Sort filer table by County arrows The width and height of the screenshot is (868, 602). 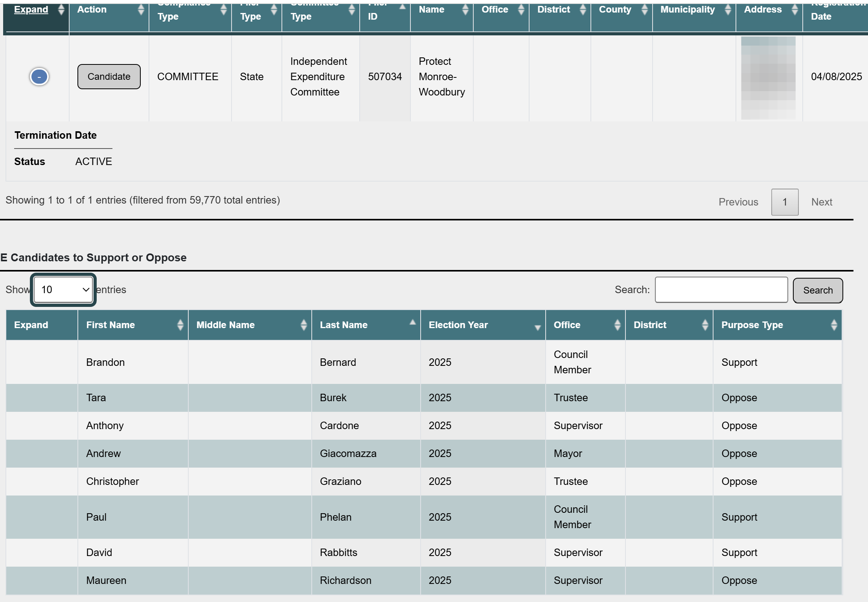coord(644,10)
